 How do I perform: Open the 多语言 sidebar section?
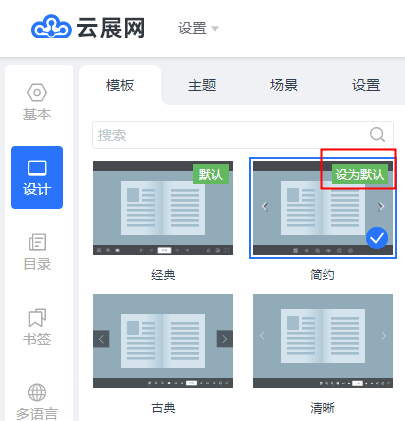click(37, 402)
